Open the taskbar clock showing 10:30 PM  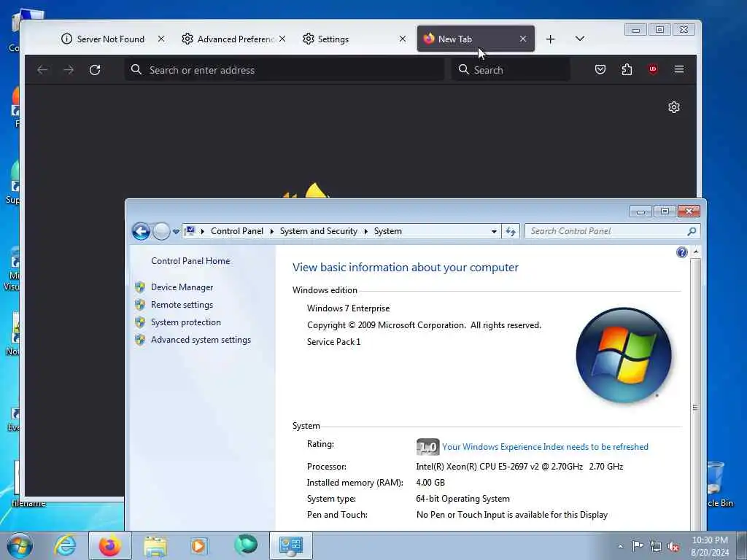(710, 546)
